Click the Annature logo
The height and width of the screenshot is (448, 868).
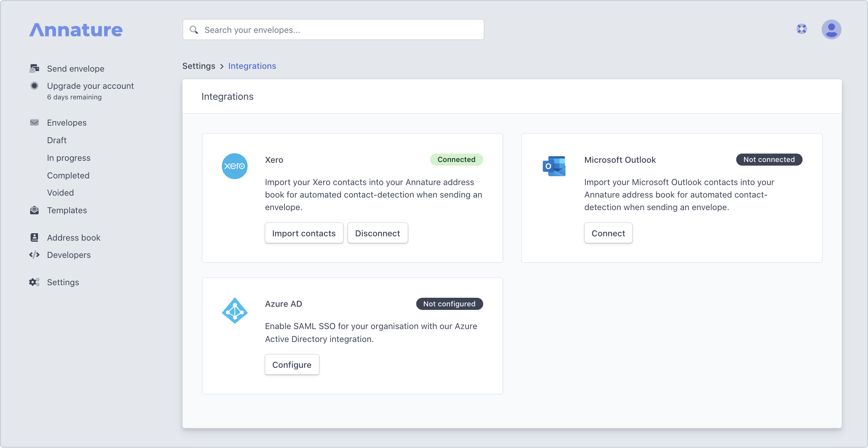[76, 29]
